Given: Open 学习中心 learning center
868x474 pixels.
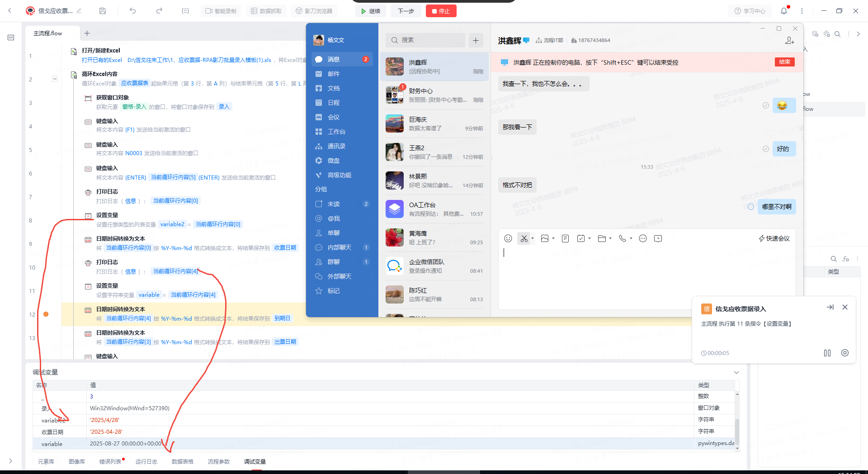Looking at the screenshot, I should 750,11.
